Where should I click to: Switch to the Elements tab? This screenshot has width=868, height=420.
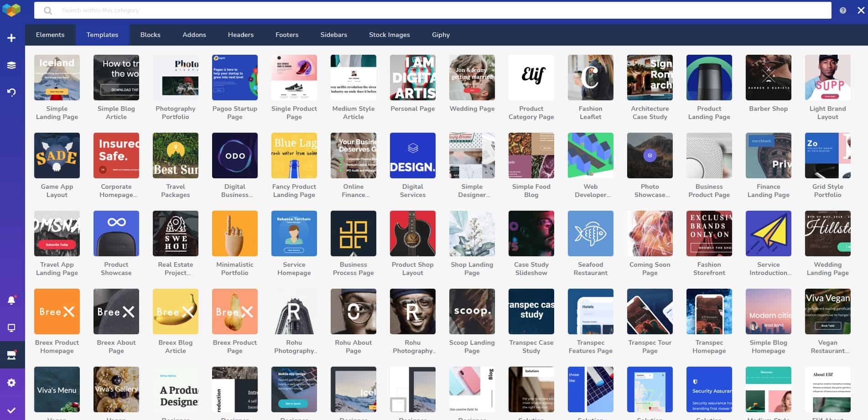click(x=50, y=35)
